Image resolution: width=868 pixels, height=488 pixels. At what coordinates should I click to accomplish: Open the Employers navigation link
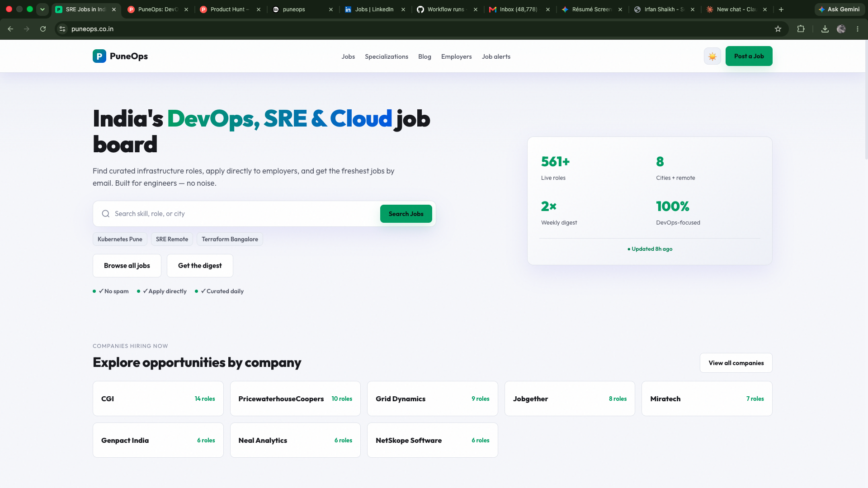[457, 56]
